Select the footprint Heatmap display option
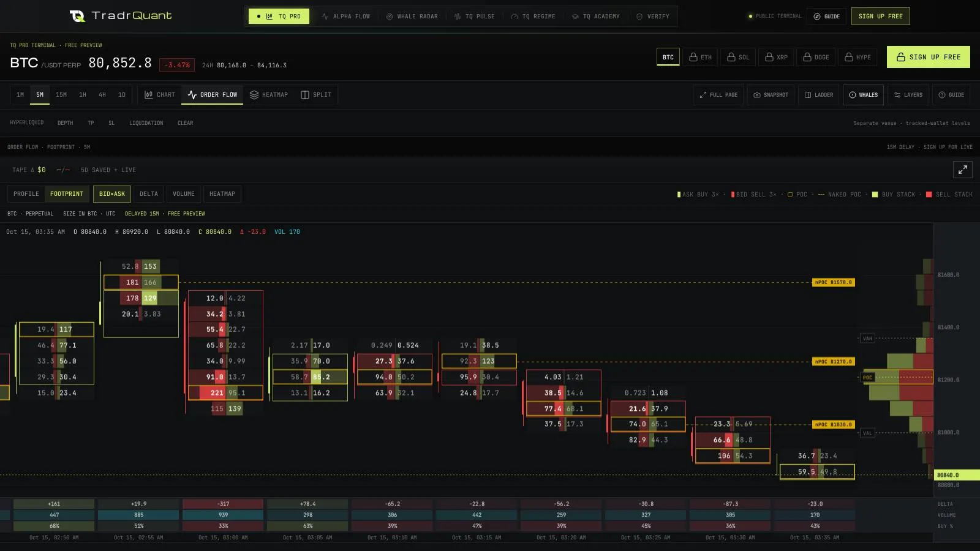Viewport: 980px width, 551px height. (222, 194)
